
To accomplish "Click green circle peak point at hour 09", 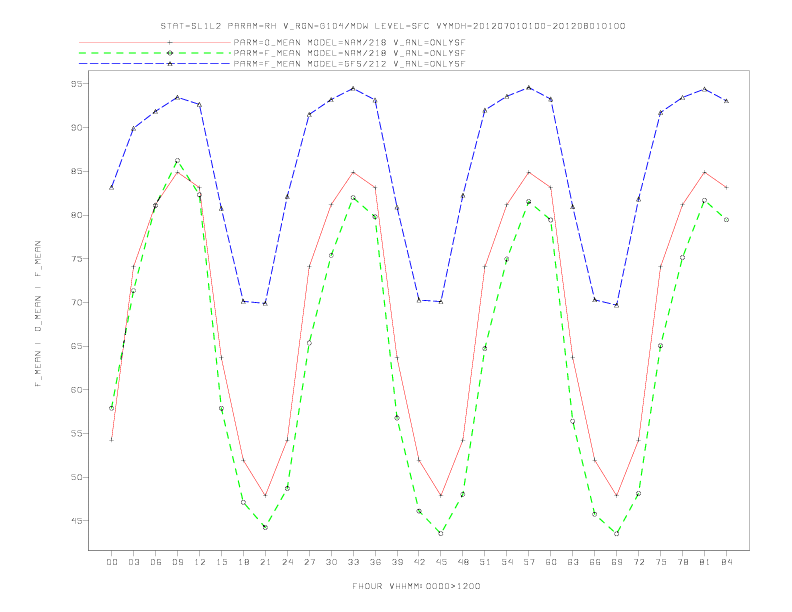I will point(177,161).
